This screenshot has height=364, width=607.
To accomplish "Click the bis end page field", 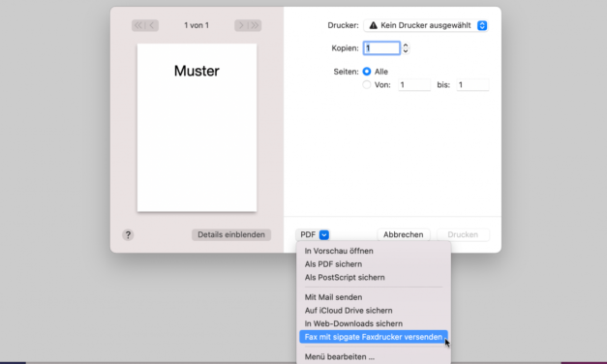I will 472,85.
